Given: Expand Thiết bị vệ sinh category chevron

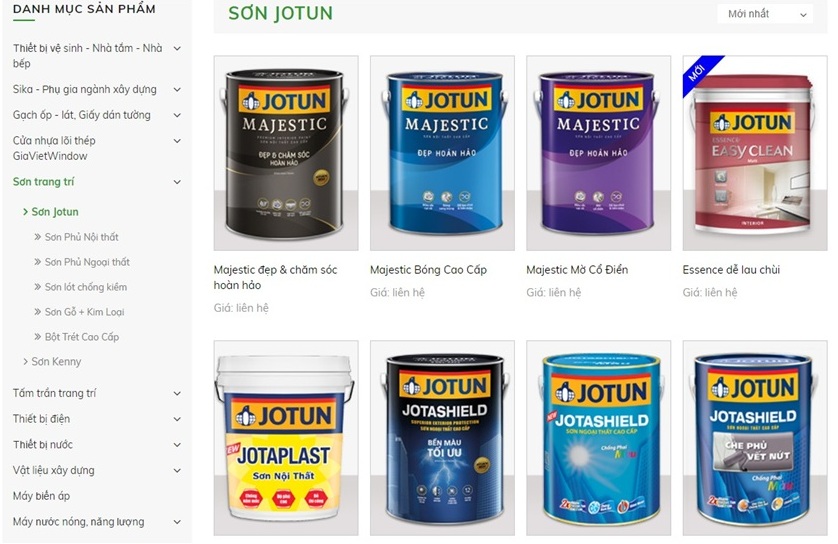Looking at the screenshot, I should coord(177,49).
